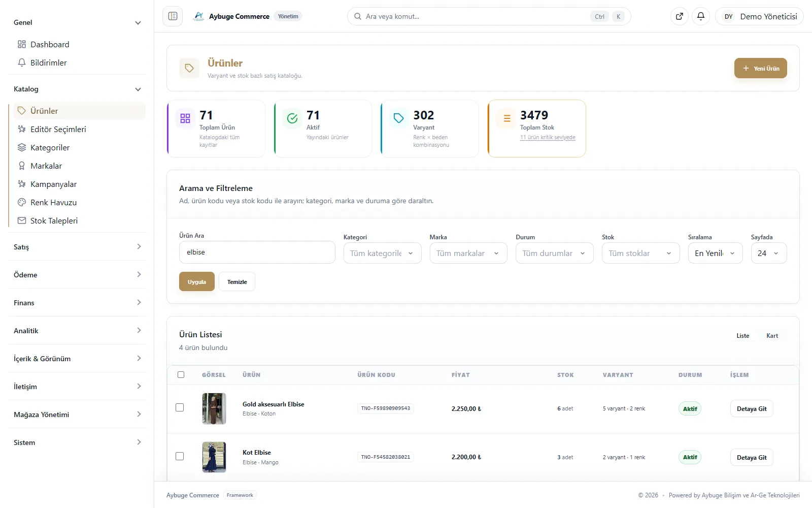Click the Temizle button

[x=237, y=281]
